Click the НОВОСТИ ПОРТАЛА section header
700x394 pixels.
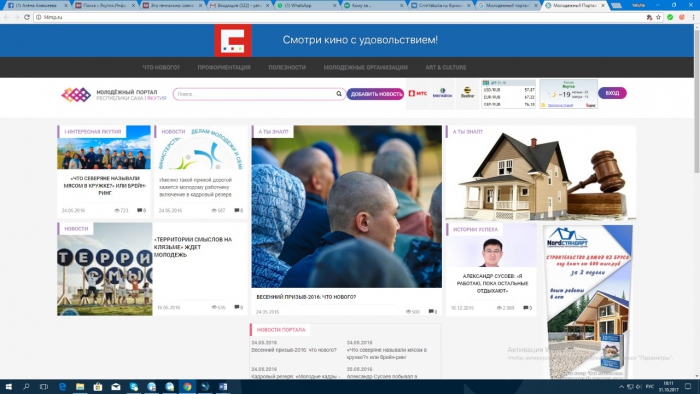[281, 330]
